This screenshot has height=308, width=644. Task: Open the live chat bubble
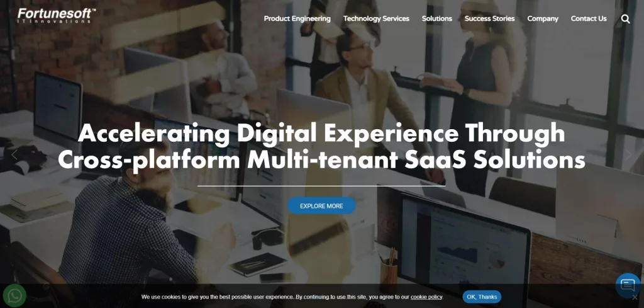click(628, 285)
